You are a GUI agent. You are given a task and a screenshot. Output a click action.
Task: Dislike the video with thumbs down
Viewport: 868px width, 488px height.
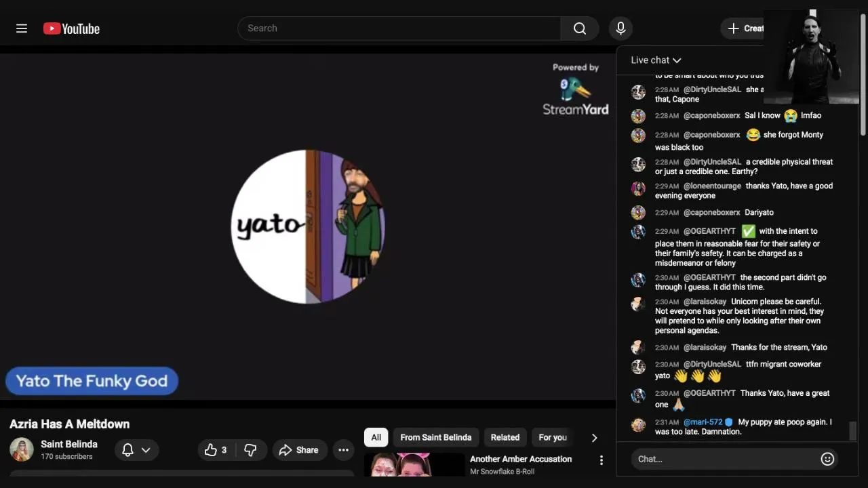pos(250,450)
